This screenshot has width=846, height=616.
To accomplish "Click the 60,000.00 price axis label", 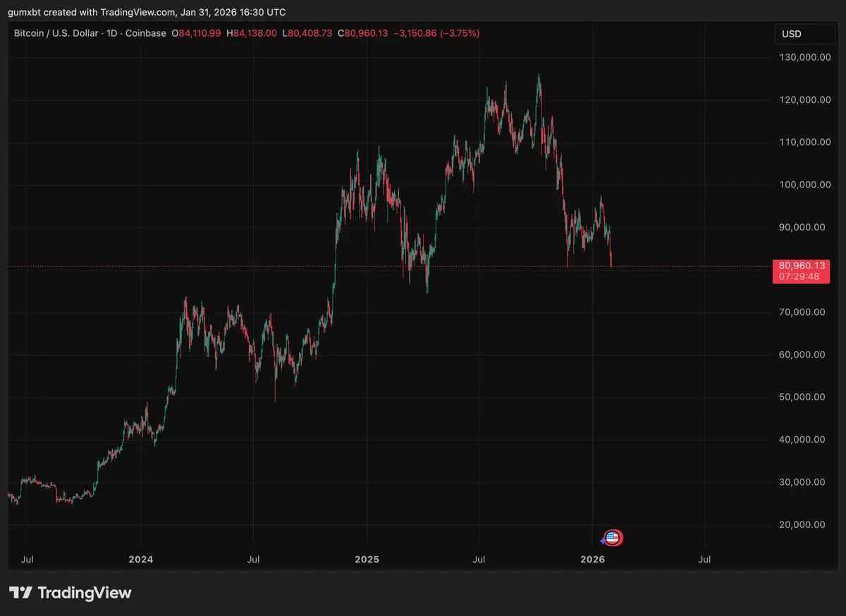I will [x=802, y=355].
